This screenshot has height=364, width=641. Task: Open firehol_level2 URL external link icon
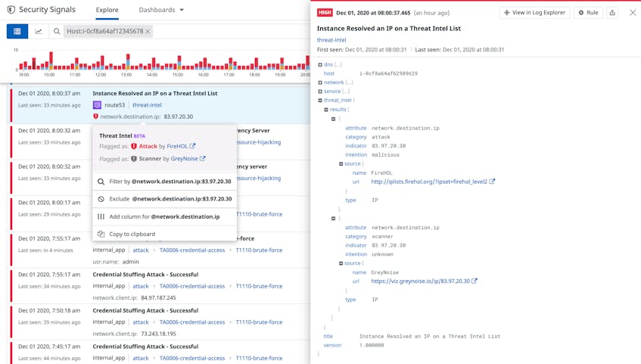coord(492,182)
